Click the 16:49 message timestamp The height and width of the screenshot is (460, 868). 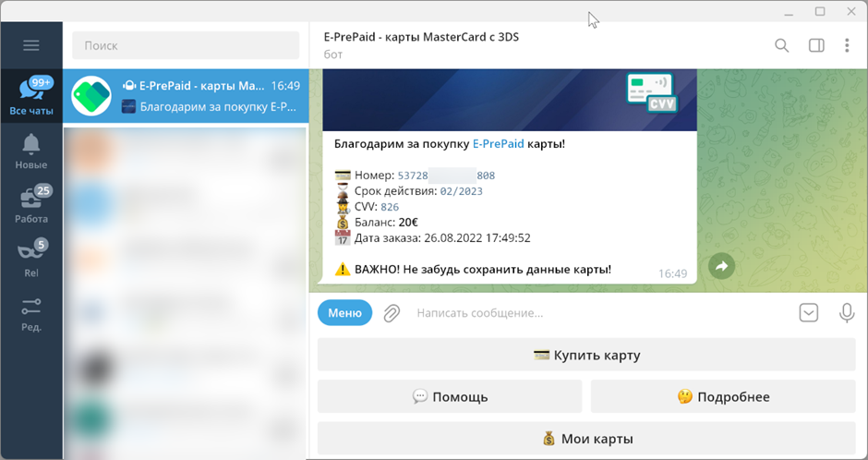[x=672, y=273]
